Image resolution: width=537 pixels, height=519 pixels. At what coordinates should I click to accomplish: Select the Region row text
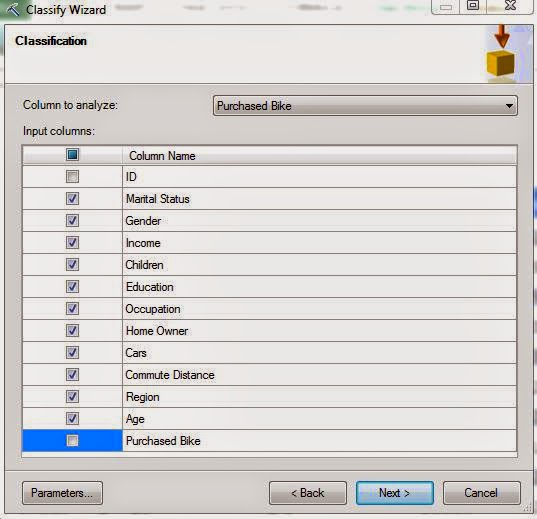click(142, 397)
